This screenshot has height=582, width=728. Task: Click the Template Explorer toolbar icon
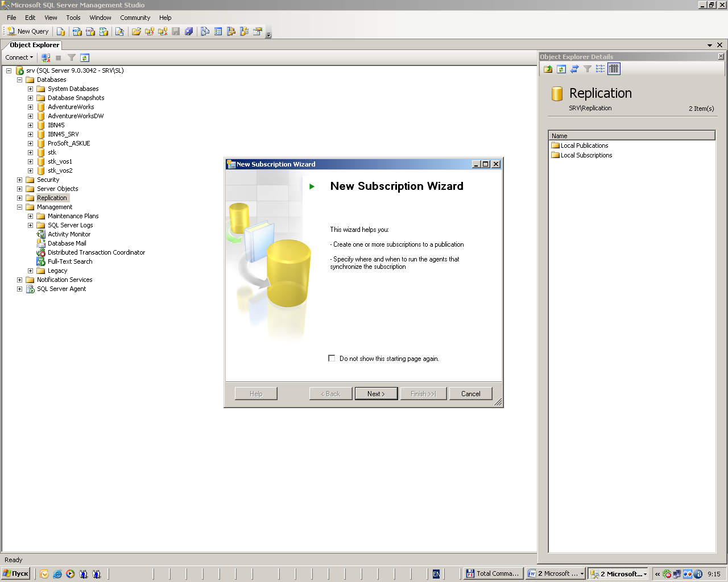pos(245,31)
